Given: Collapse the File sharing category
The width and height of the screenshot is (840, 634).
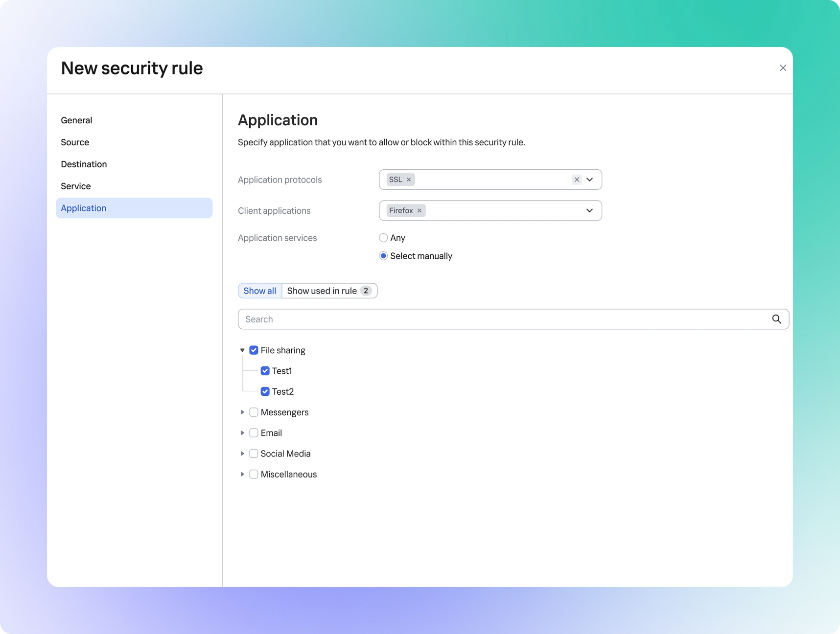Looking at the screenshot, I should [x=242, y=350].
